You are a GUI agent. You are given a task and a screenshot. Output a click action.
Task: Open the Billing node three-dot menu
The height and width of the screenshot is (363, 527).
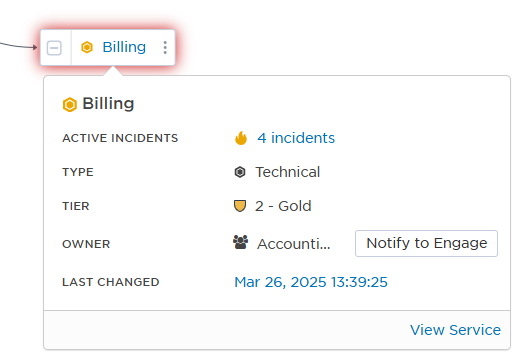click(x=165, y=48)
